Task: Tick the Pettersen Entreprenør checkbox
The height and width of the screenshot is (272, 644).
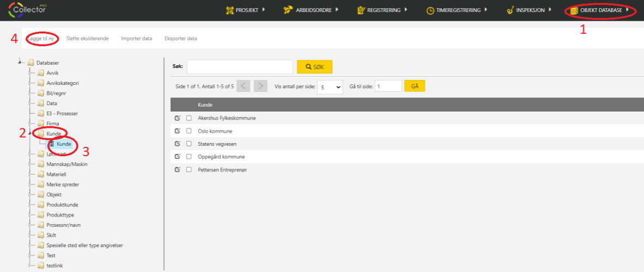Action: pyautogui.click(x=189, y=169)
